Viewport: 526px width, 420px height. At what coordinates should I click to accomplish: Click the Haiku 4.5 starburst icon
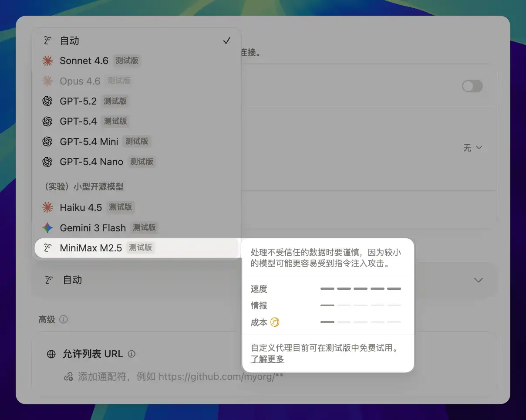47,207
